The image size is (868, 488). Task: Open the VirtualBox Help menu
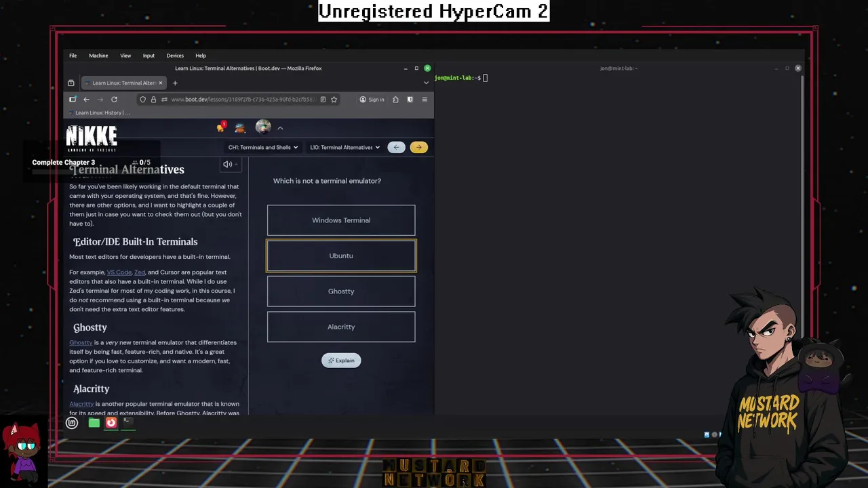201,56
